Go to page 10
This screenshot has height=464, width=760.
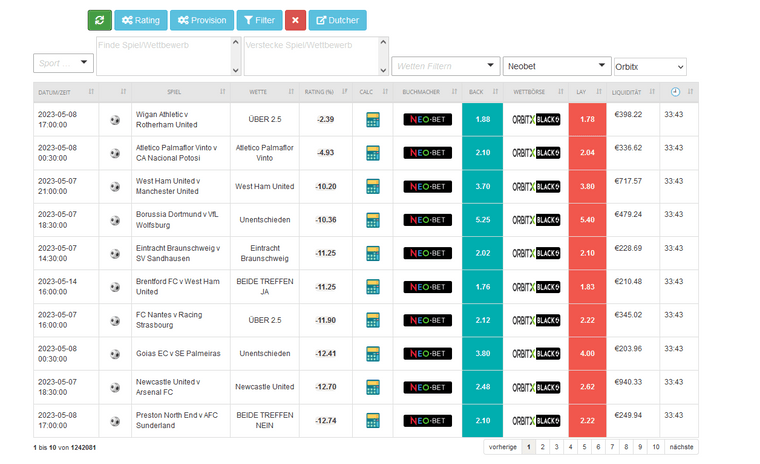pyautogui.click(x=656, y=447)
